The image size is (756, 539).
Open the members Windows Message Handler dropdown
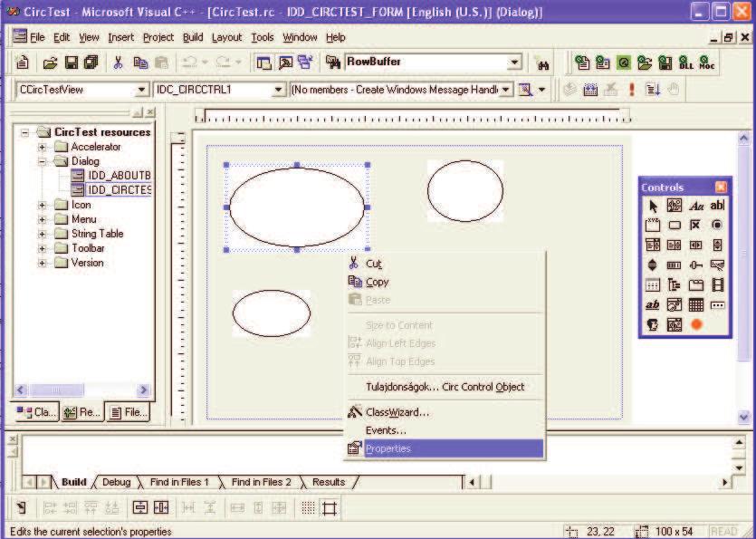(506, 90)
